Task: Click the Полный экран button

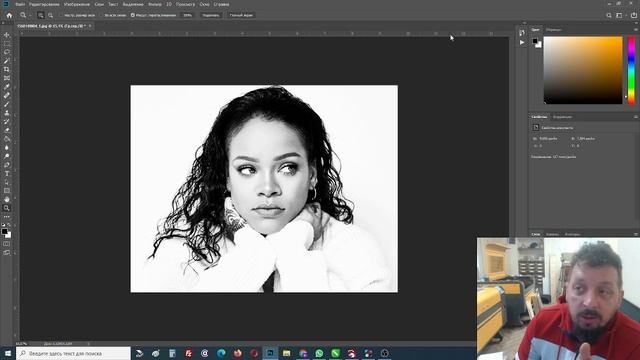Action: (x=241, y=16)
